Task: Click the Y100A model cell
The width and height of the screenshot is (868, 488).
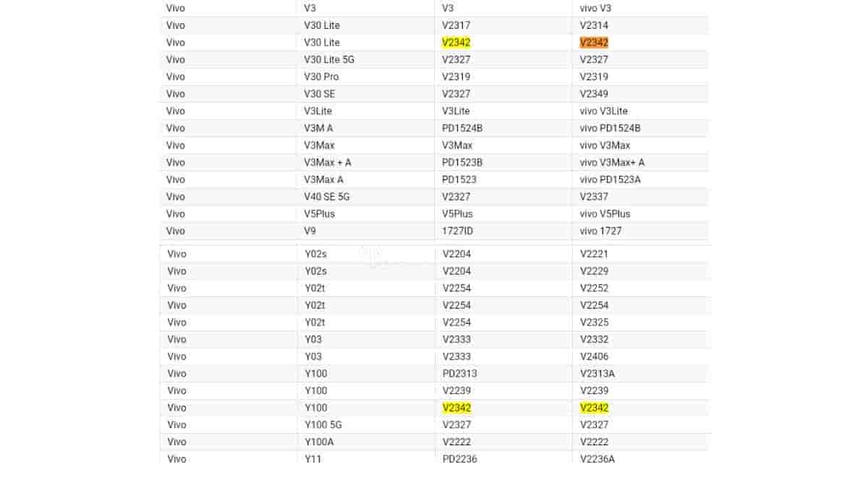Action: tap(319, 442)
